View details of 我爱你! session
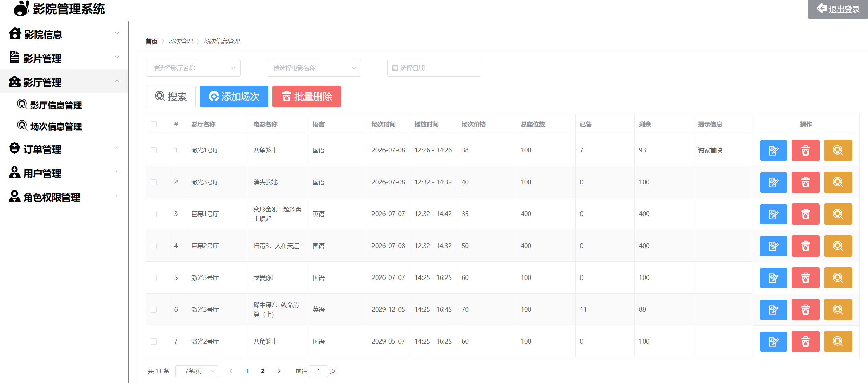This screenshot has height=383, width=868. [838, 278]
